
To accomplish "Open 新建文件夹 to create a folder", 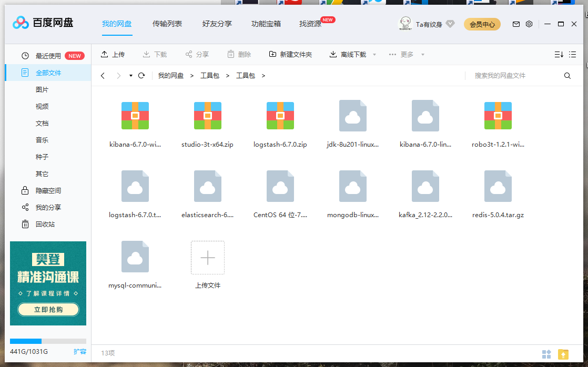I will point(290,54).
